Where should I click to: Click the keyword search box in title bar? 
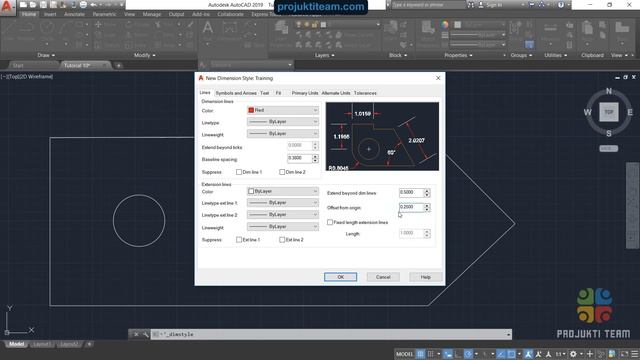pyautogui.click(x=428, y=5)
